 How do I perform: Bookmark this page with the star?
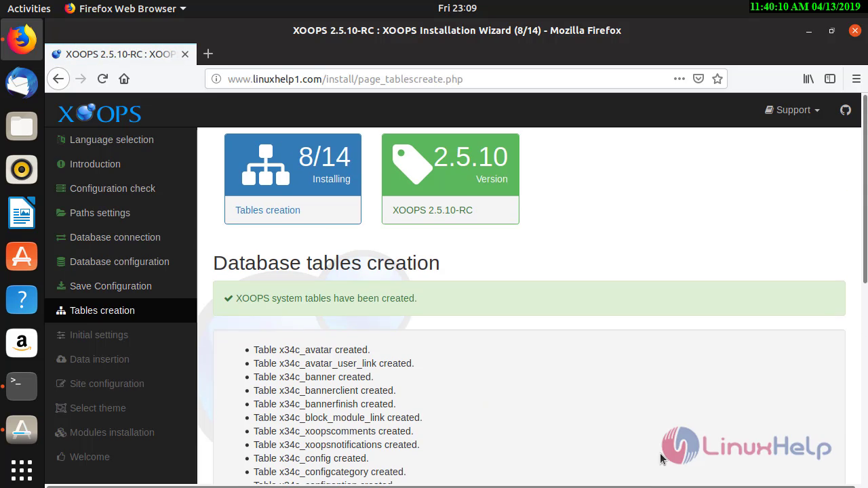[717, 79]
